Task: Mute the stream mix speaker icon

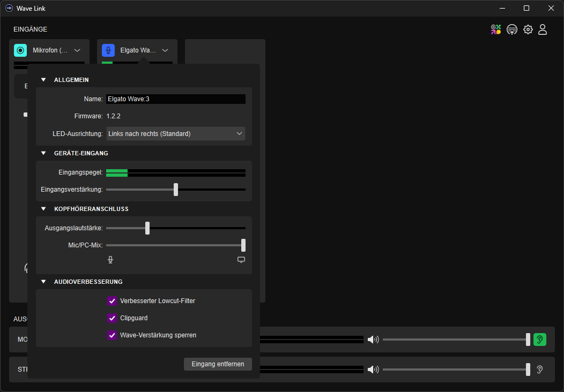Action: coord(373,370)
